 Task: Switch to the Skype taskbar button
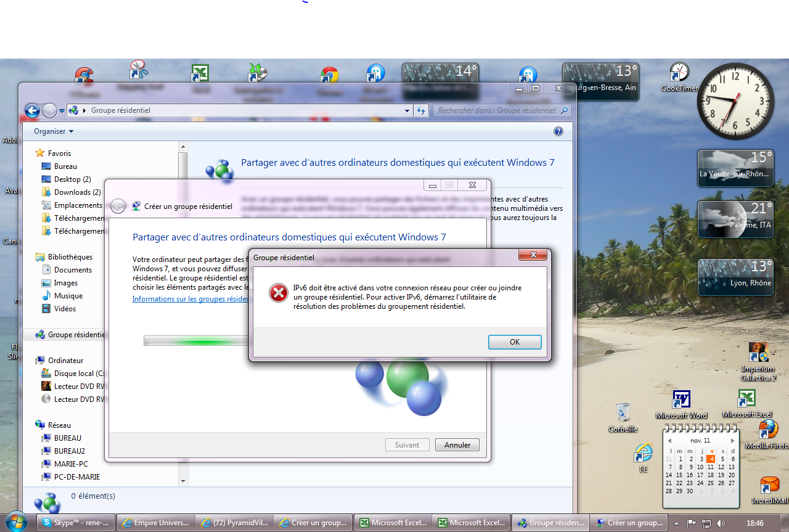[76, 523]
